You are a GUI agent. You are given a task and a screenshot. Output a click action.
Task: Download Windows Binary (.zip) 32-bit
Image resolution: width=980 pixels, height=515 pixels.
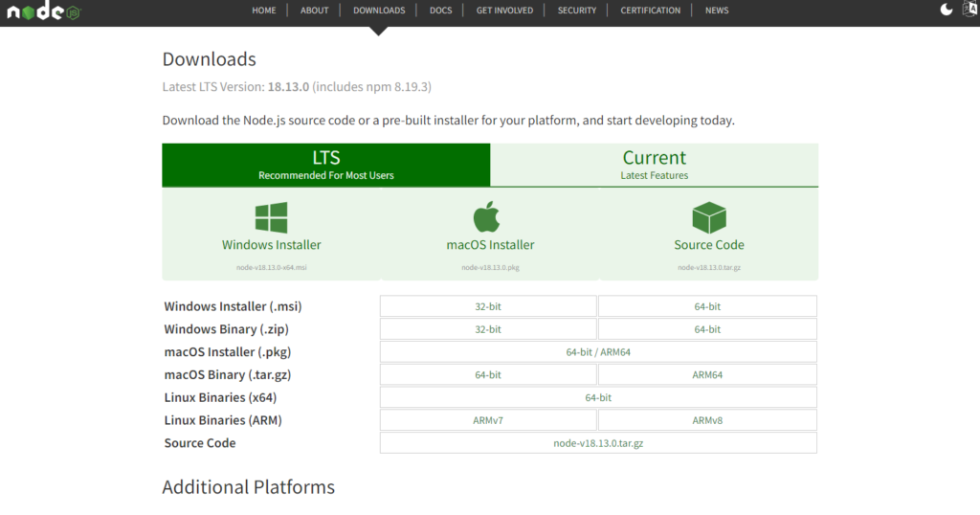(488, 329)
